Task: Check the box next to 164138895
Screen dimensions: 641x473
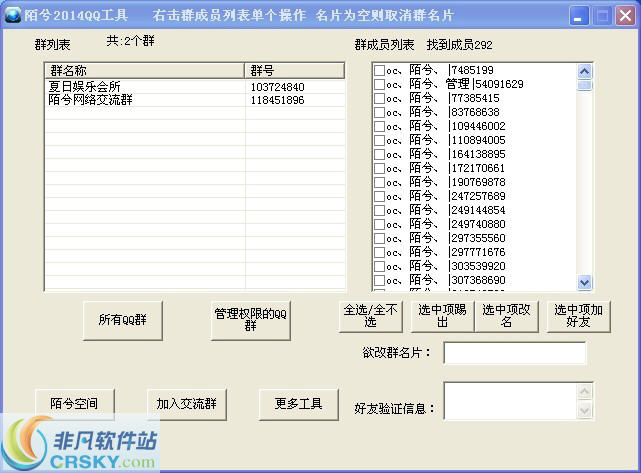Action: 379,154
